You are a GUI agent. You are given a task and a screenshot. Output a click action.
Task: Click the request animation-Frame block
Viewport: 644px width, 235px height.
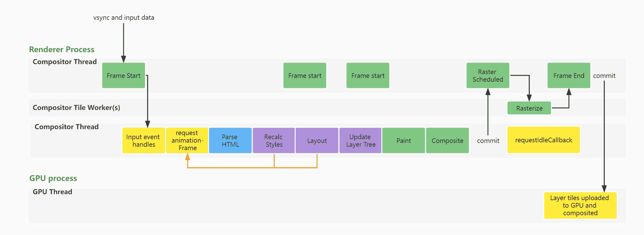[x=187, y=141]
